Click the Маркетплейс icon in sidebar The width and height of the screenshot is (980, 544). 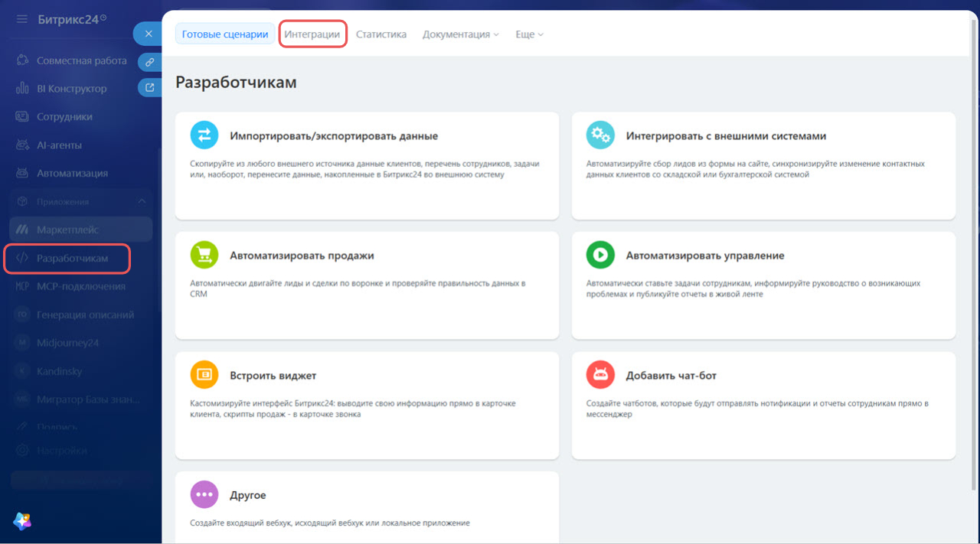click(x=23, y=230)
